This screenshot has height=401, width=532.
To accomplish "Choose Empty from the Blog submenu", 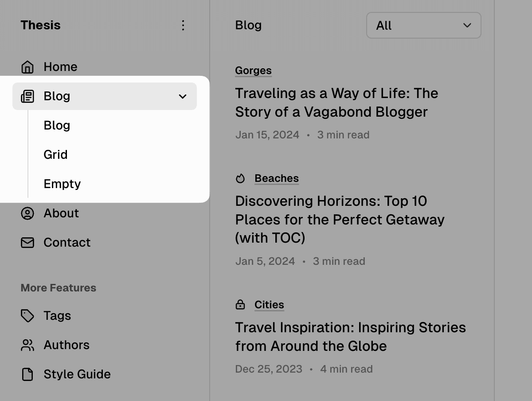I will (62, 184).
